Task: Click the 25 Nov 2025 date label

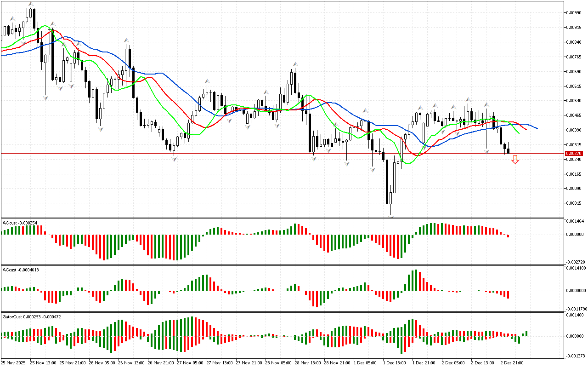Action: pyautogui.click(x=13, y=362)
